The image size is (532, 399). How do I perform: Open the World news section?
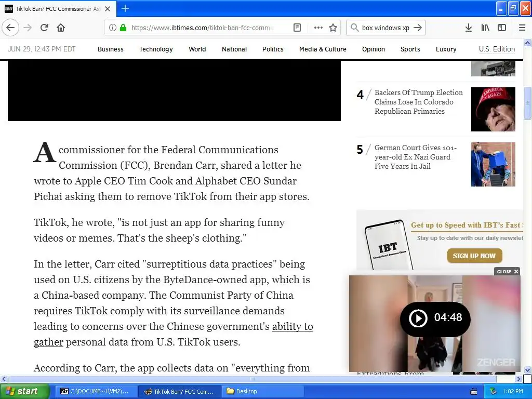click(197, 49)
